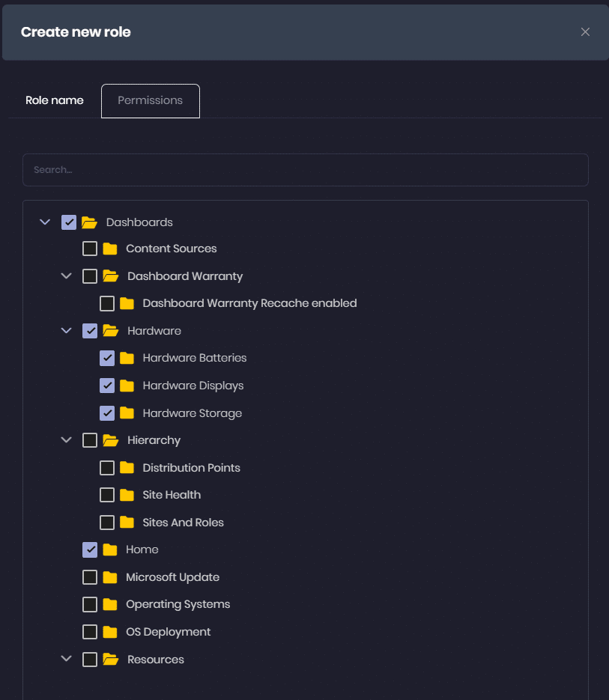Select the Permissions tab

151,100
